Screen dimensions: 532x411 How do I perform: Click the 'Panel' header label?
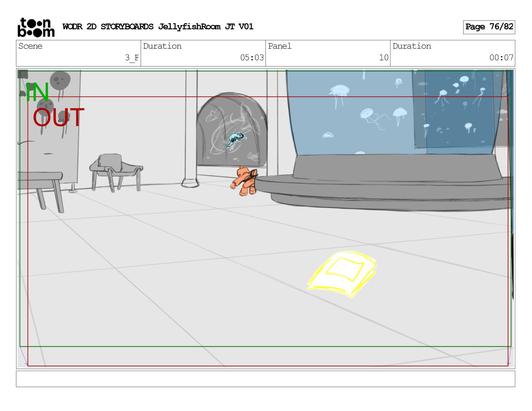tap(280, 46)
